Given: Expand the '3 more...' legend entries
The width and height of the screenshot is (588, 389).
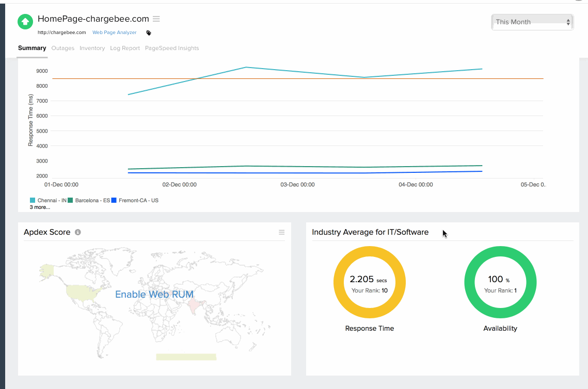Looking at the screenshot, I should [40, 207].
